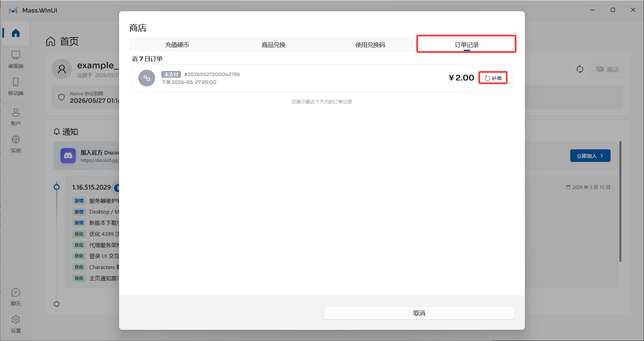Open 设置 settings gear in sidebar
Screen dimensions: 644x341
tap(16, 324)
